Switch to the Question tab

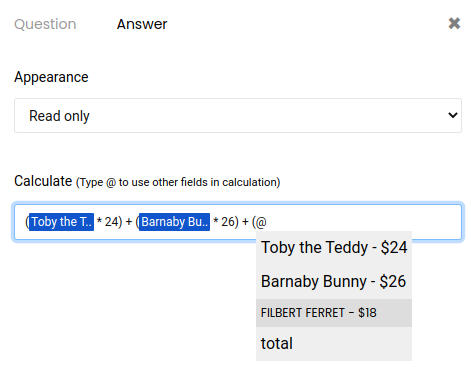45,24
